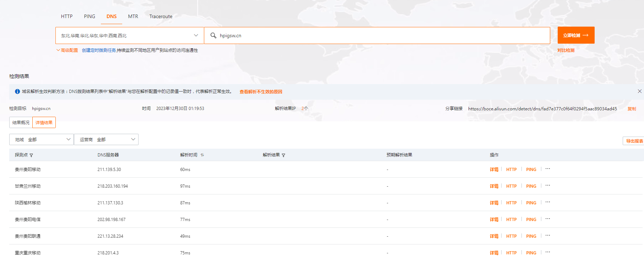
Task: Switch to the HTTP detection tab
Action: tap(67, 16)
